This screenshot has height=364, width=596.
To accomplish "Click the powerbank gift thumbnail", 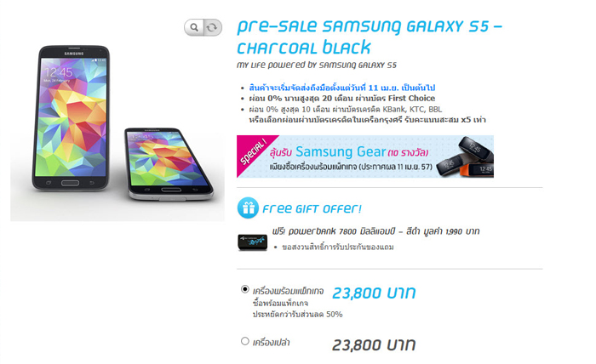I will [252, 242].
